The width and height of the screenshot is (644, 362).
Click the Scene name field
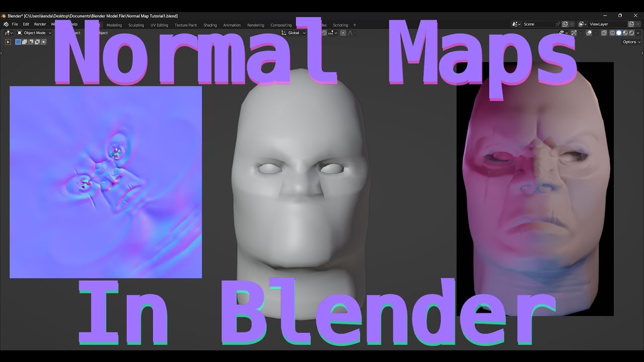pyautogui.click(x=538, y=24)
